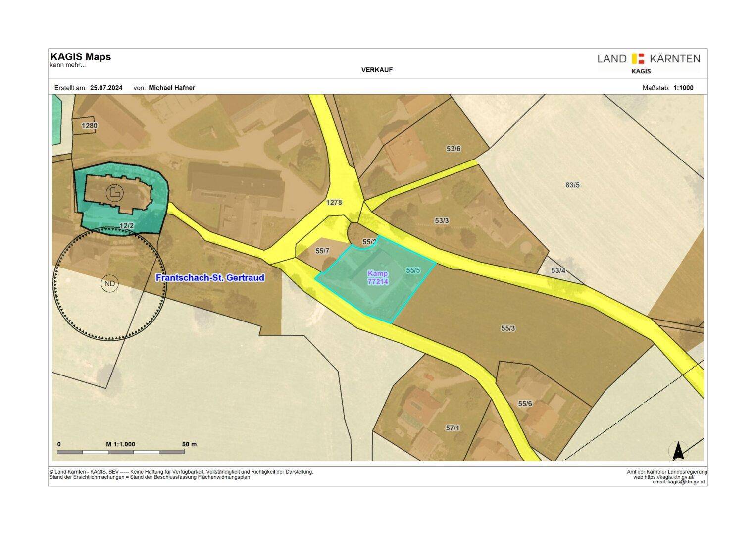Viewport: 756px width, 535px height.
Task: Select road parcel label 1278
Action: 334,202
